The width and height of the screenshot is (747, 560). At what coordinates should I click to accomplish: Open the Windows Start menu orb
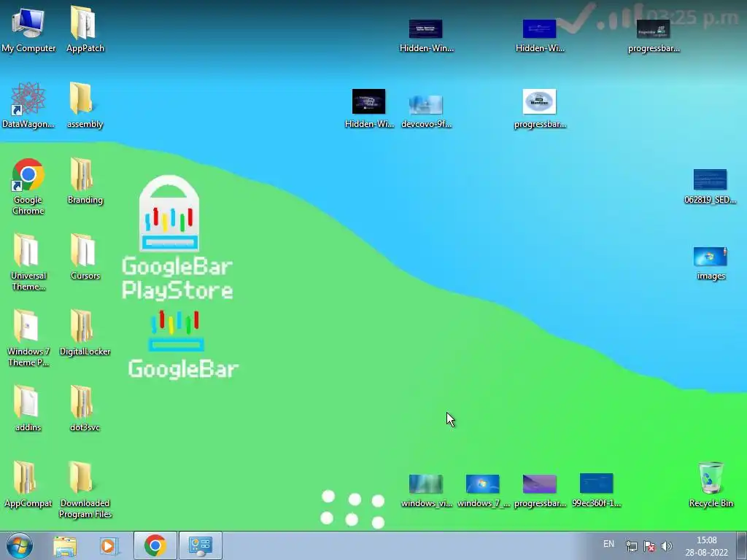tap(20, 545)
